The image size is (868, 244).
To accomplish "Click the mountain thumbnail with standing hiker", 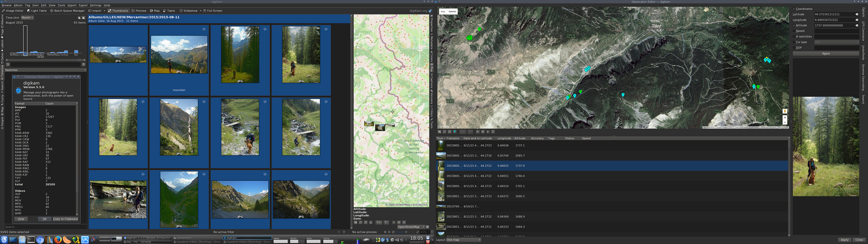I will coord(179,55).
